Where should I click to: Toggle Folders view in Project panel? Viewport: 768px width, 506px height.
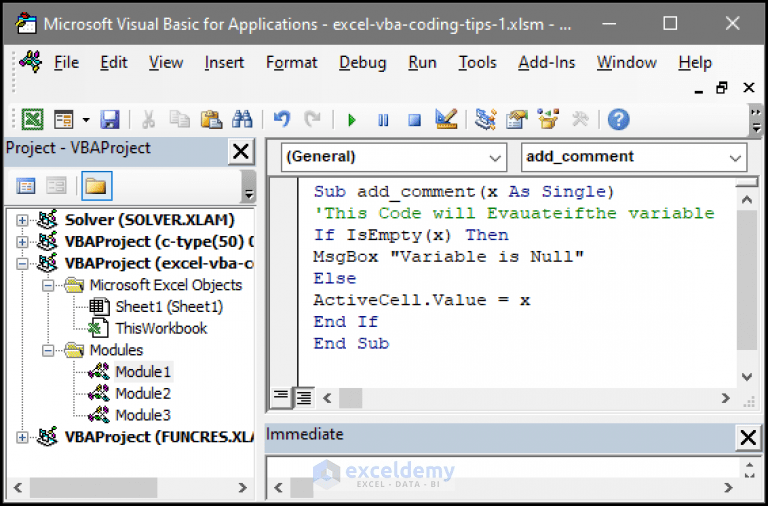pos(96,186)
